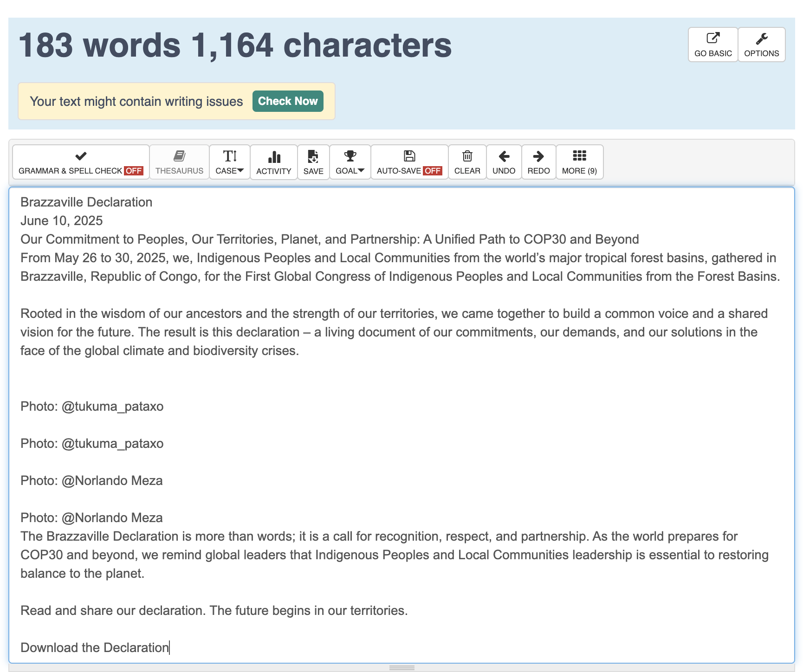Image resolution: width=803 pixels, height=672 pixels.
Task: Click the Clear trash can icon
Action: coord(467,156)
